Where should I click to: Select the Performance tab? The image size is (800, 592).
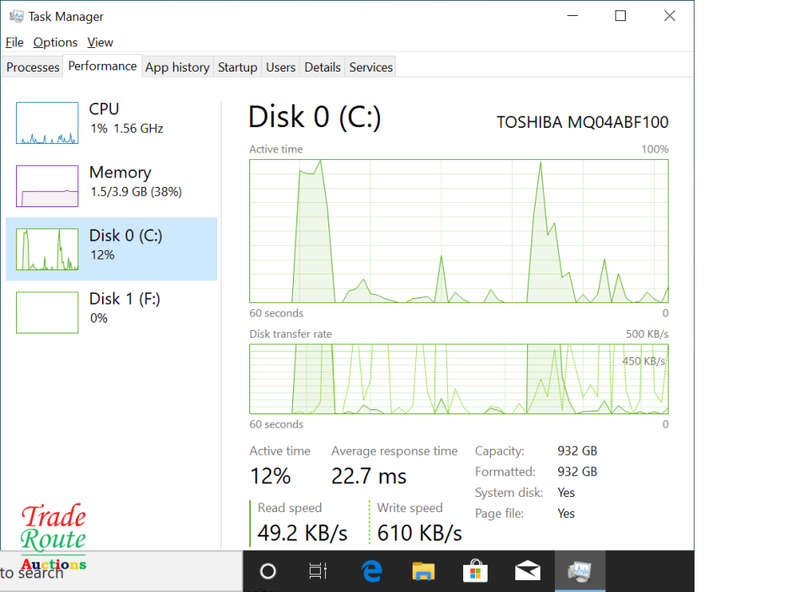click(102, 66)
